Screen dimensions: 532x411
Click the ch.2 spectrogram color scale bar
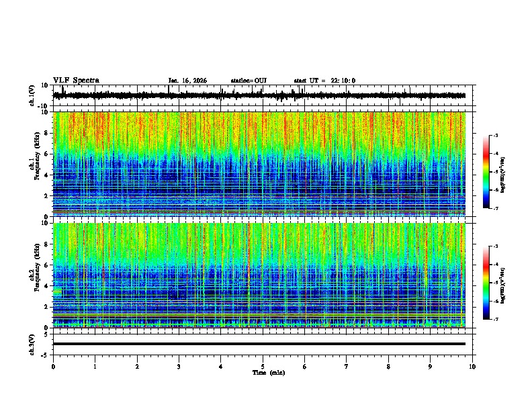(x=486, y=283)
